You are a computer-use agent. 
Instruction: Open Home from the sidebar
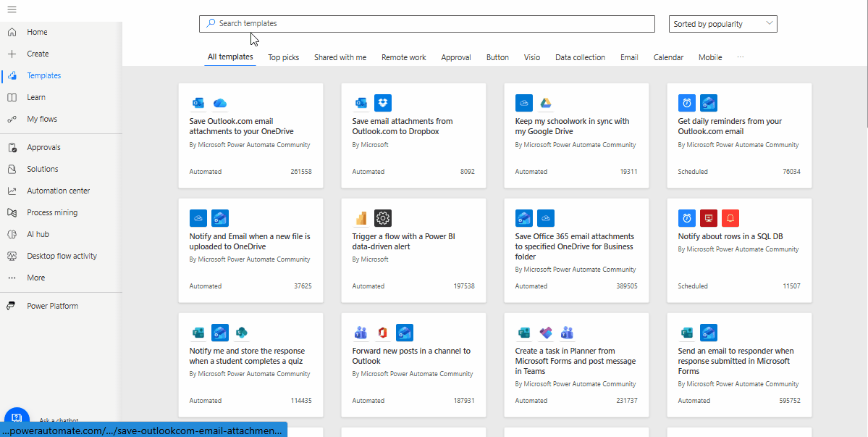pos(37,32)
